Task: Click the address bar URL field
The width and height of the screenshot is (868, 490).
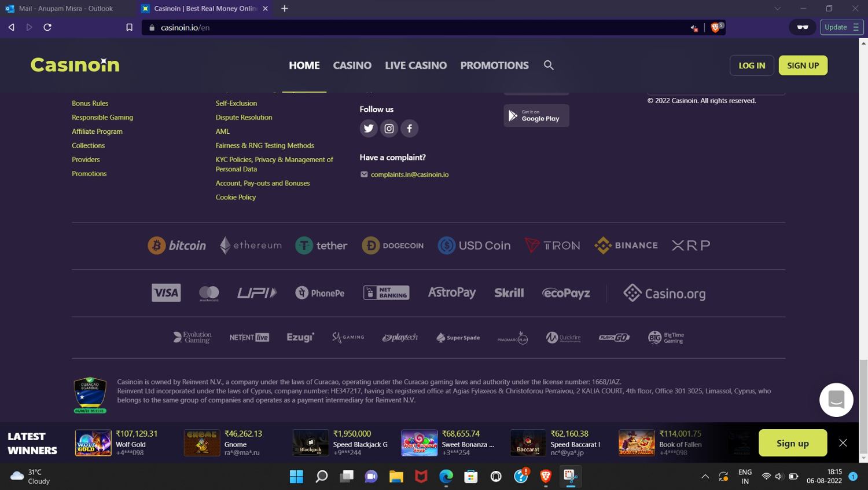Action: [405, 27]
